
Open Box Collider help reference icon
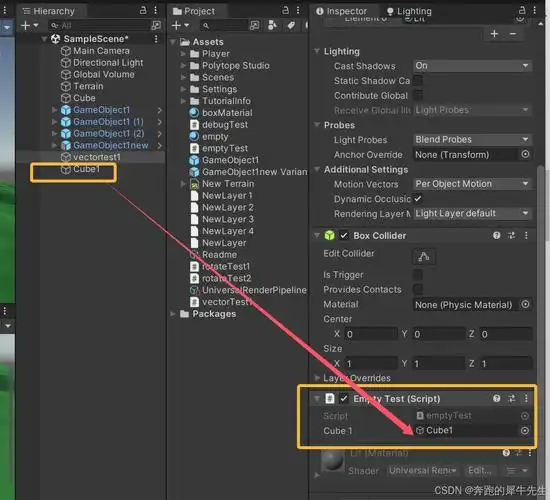(496, 235)
